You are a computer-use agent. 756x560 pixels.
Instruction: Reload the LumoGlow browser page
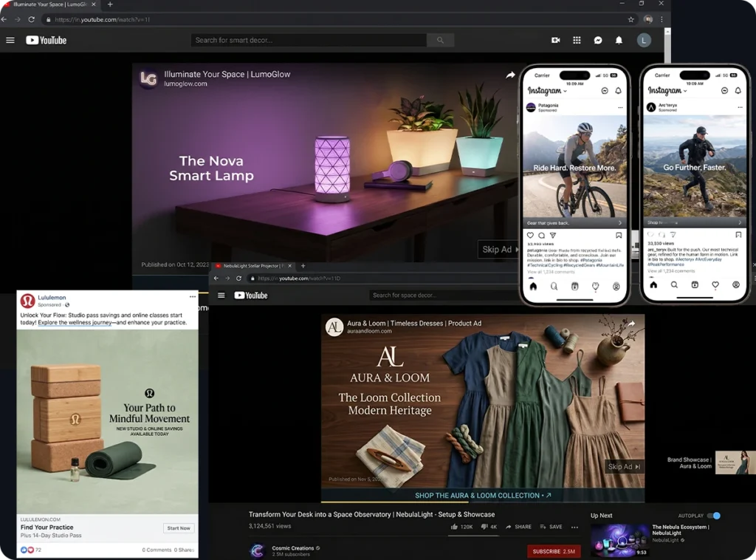31,19
